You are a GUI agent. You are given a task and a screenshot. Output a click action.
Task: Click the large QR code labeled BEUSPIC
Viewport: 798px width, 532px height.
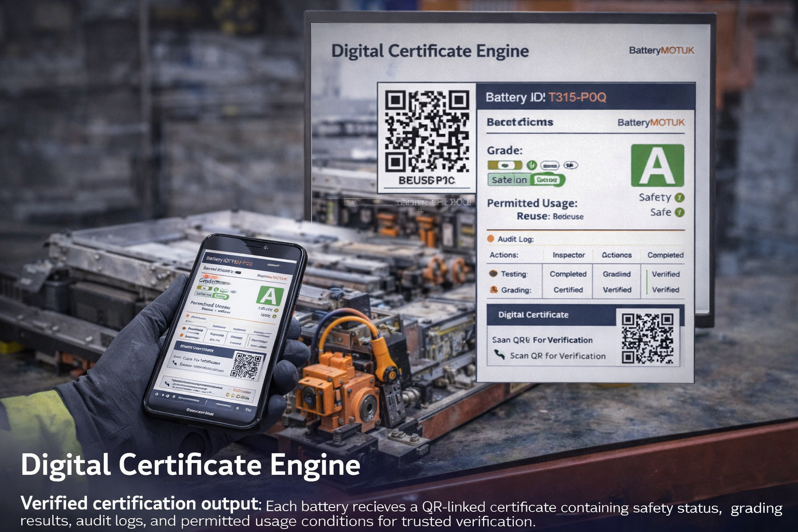[x=427, y=131]
